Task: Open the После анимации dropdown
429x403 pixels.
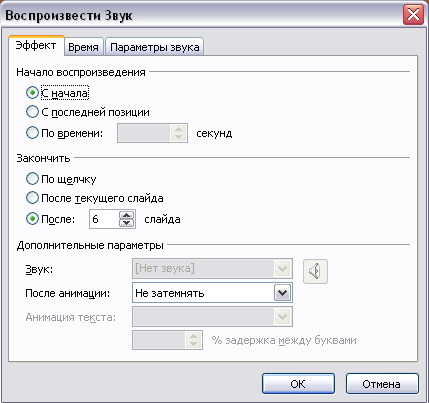Action: (x=212, y=293)
